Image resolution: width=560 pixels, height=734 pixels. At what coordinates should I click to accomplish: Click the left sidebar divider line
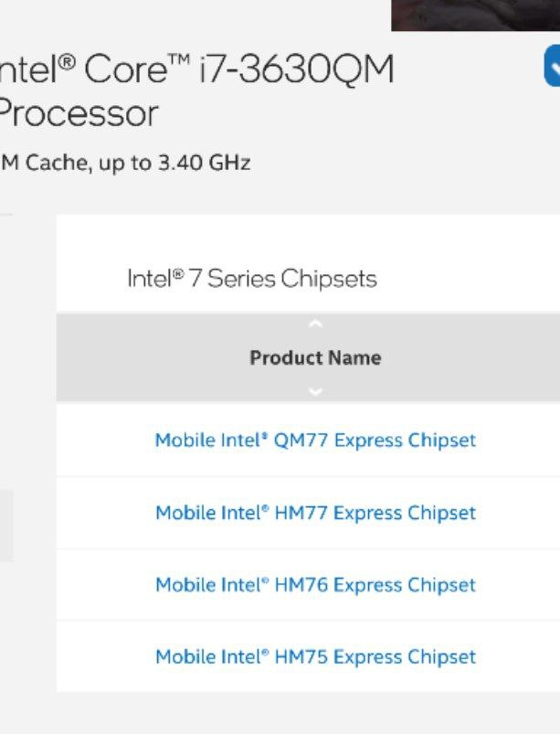pyautogui.click(x=6, y=215)
